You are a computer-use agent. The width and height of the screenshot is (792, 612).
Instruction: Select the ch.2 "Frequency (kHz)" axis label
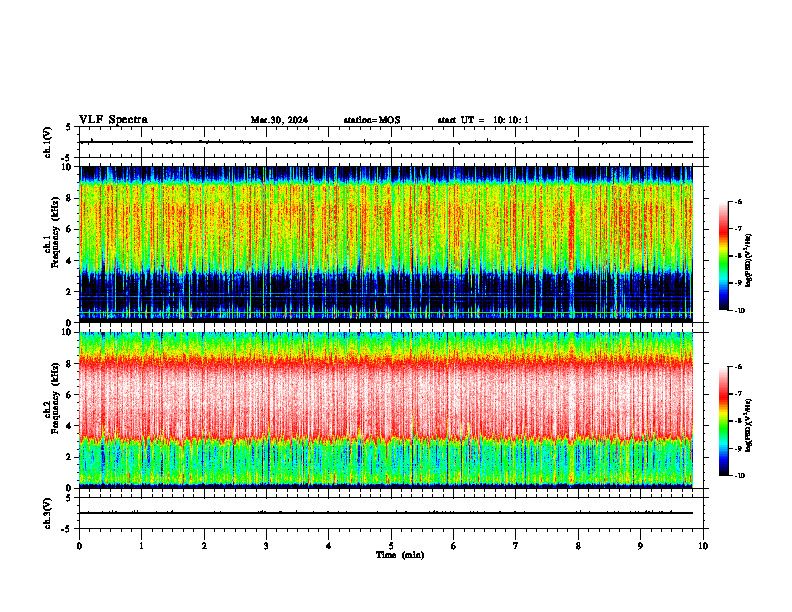(x=56, y=398)
